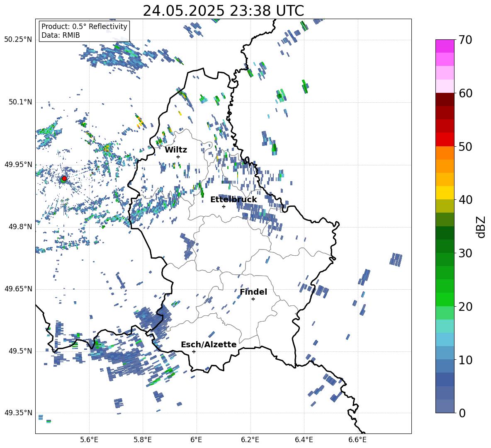Click the red radar site marker

pyautogui.click(x=64, y=178)
